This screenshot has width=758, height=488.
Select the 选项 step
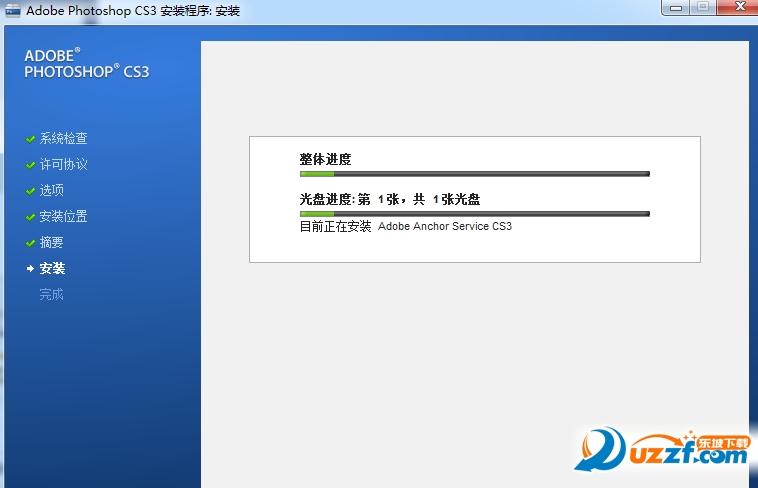[52, 190]
